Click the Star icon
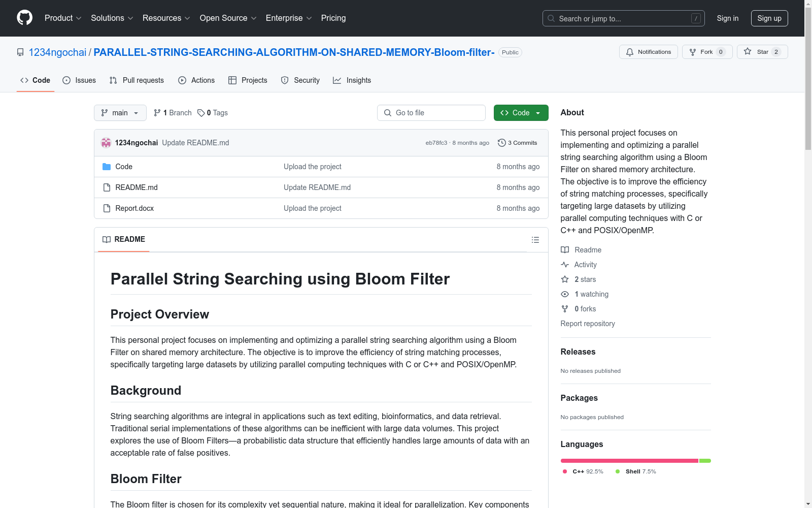 pos(748,52)
